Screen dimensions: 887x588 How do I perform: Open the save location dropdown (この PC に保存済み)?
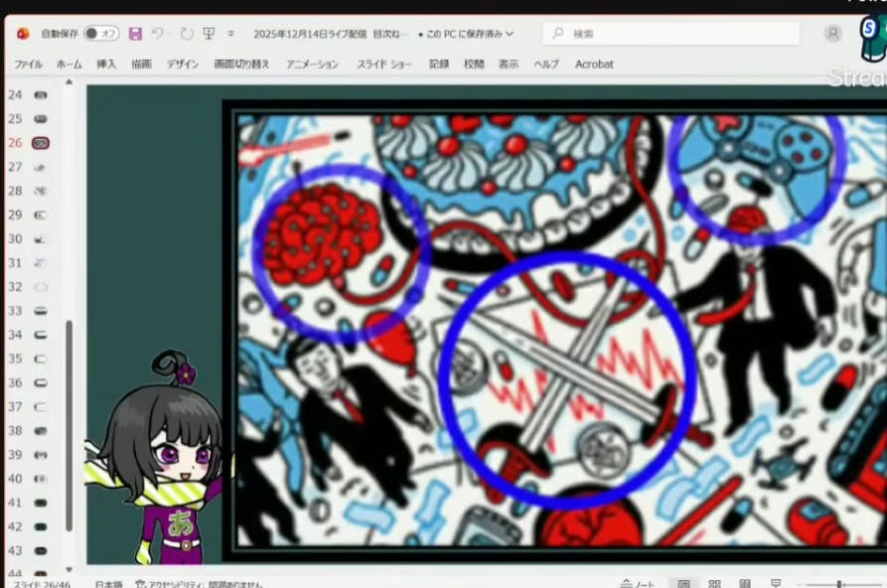pos(466,34)
